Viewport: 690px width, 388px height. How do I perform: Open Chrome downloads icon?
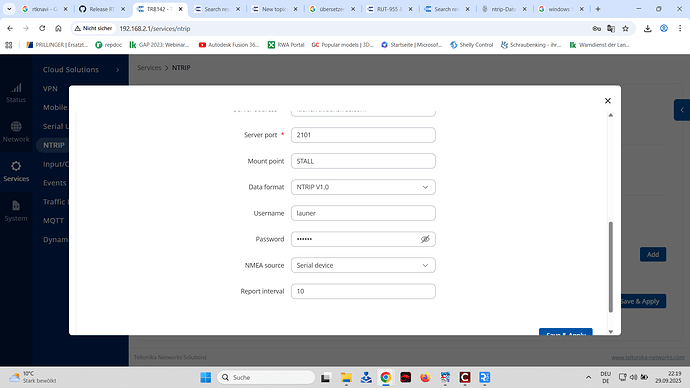647,28
